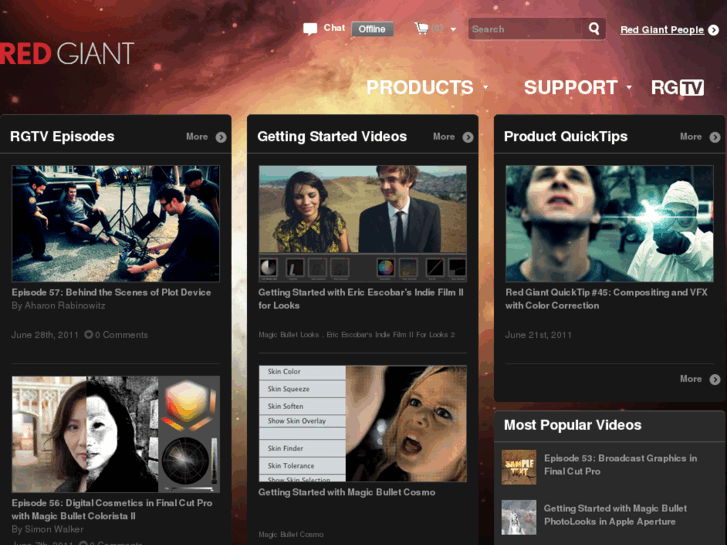Open the Red Giant logo
The height and width of the screenshot is (545, 727).
[x=67, y=53]
